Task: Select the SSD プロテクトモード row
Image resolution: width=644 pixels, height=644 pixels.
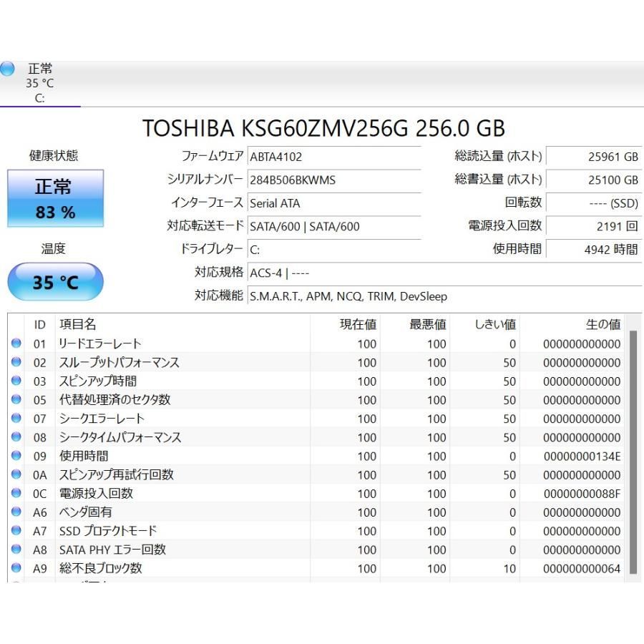Action: click(316, 531)
